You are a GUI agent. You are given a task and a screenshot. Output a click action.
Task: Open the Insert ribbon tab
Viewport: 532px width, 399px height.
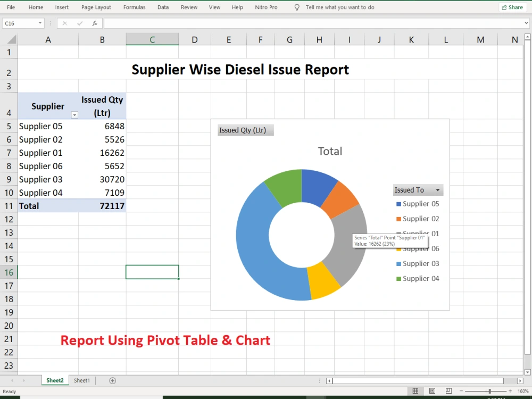pos(62,7)
